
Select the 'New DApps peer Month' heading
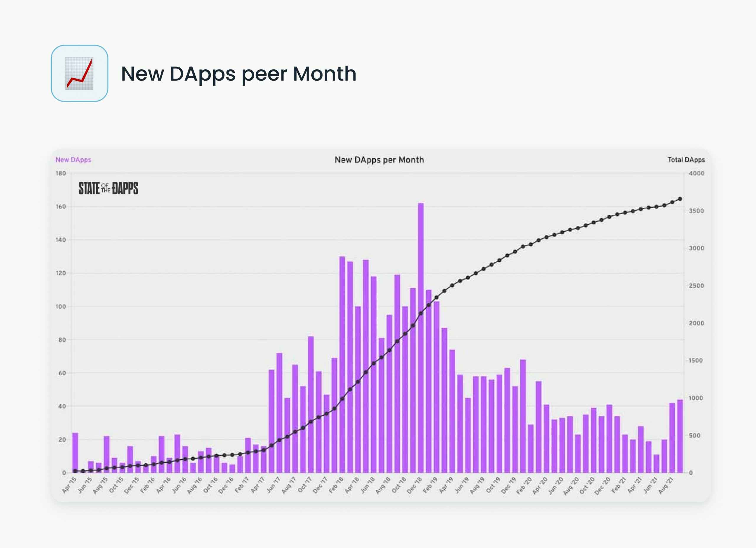point(239,74)
